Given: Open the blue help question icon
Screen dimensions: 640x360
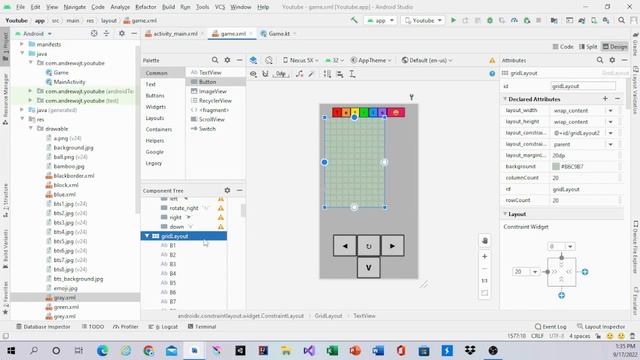Looking at the screenshot, I should point(492,74).
